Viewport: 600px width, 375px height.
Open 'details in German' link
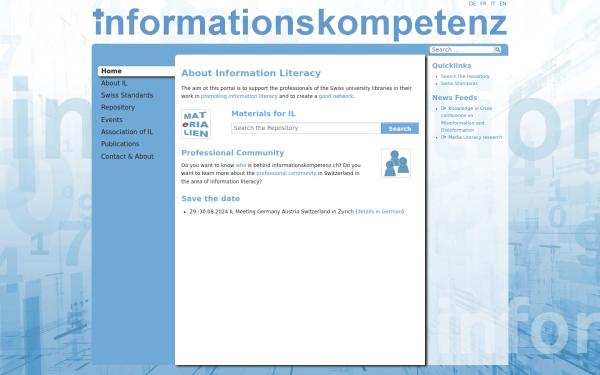pyautogui.click(x=380, y=212)
